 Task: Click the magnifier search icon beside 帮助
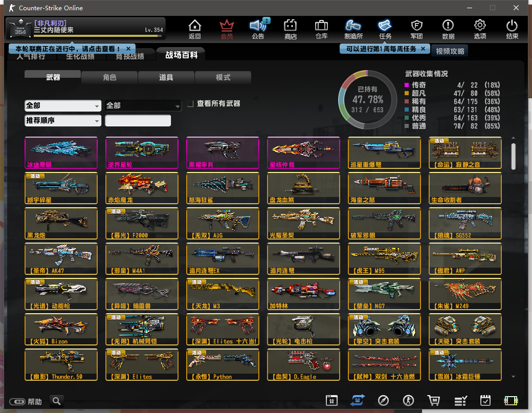pyautogui.click(x=57, y=401)
